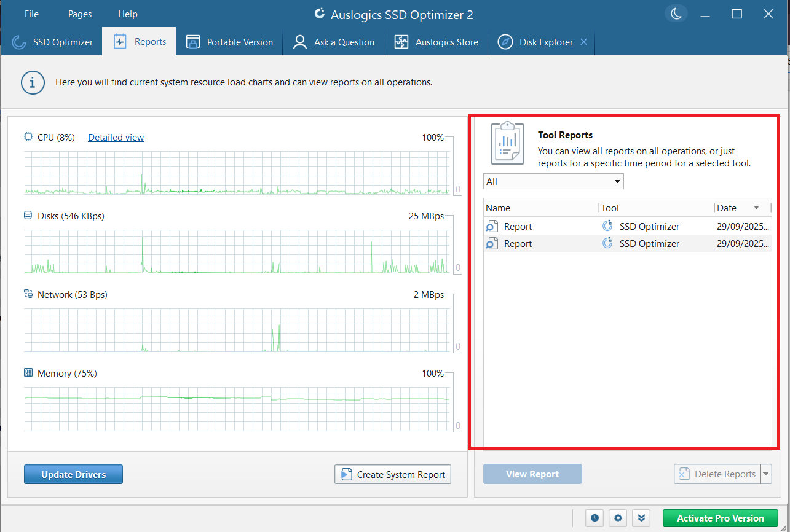790x532 pixels.
Task: Switch to the Reports tab
Action: point(148,41)
